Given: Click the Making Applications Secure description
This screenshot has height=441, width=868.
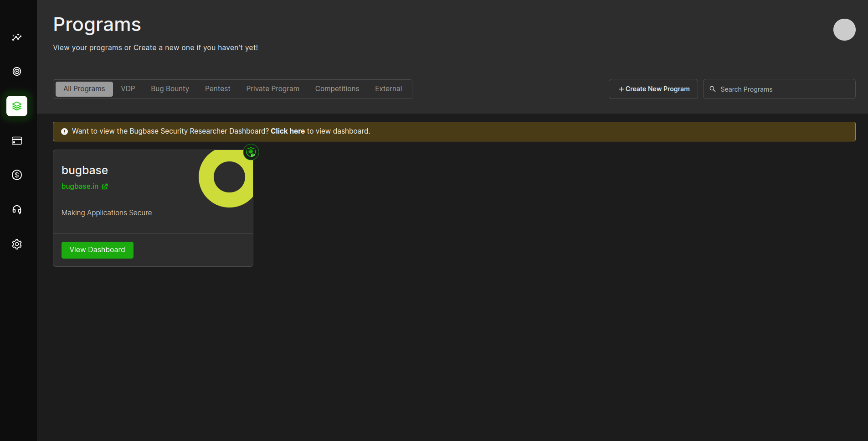Looking at the screenshot, I should pos(107,213).
